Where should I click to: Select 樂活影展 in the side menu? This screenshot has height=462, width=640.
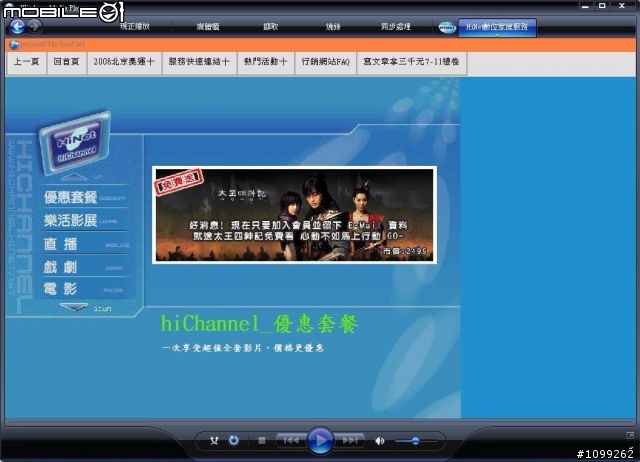coord(71,221)
